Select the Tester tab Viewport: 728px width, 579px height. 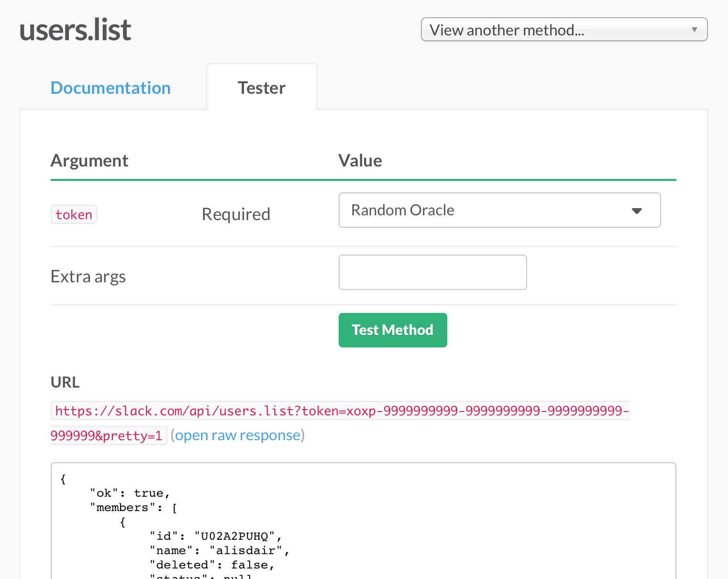coord(261,88)
